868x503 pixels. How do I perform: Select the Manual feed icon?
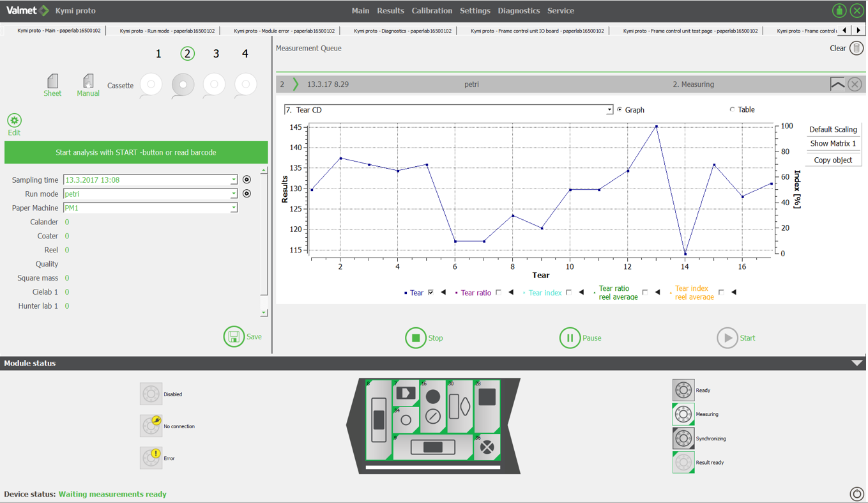(x=88, y=82)
